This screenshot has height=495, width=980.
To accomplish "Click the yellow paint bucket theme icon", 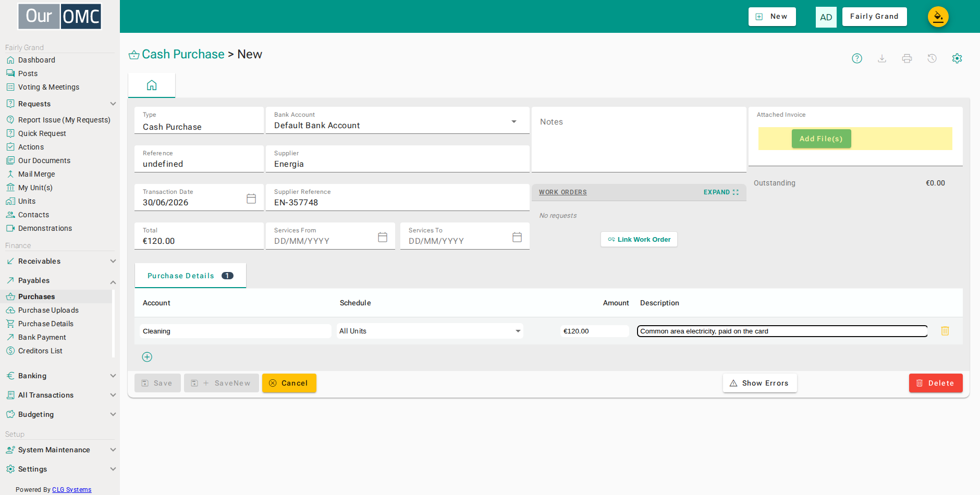I will point(938,17).
